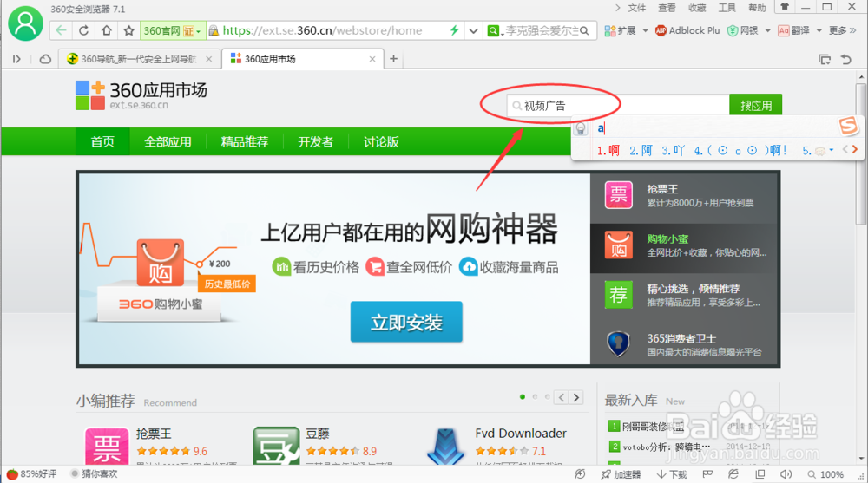868x483 pixels.
Task: Open the 网银 online banking tool
Action: click(743, 30)
